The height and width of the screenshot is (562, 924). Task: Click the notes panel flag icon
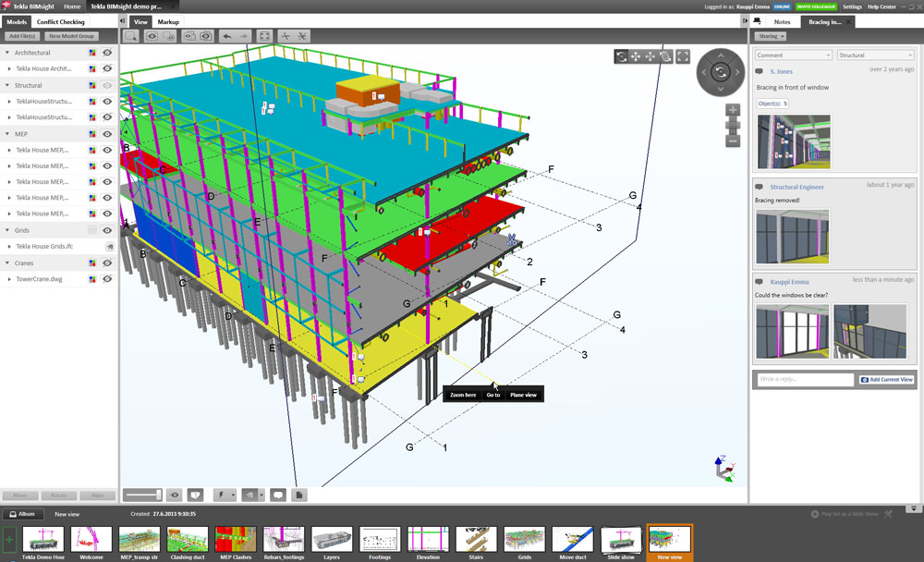pyautogui.click(x=758, y=21)
